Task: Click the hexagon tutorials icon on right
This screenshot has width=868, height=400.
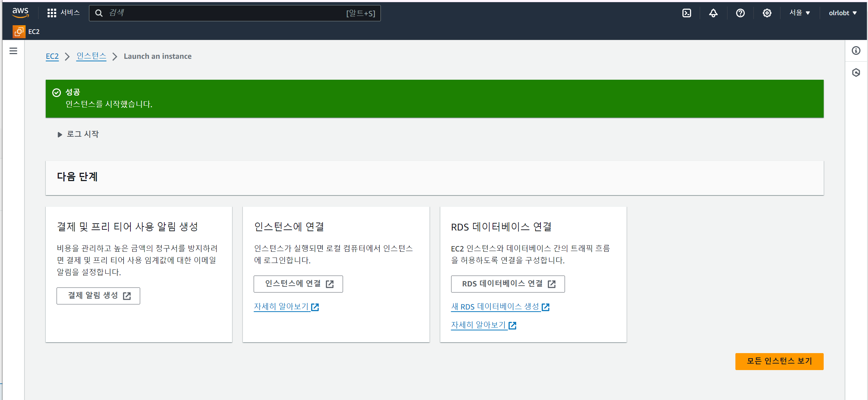Action: [x=856, y=72]
